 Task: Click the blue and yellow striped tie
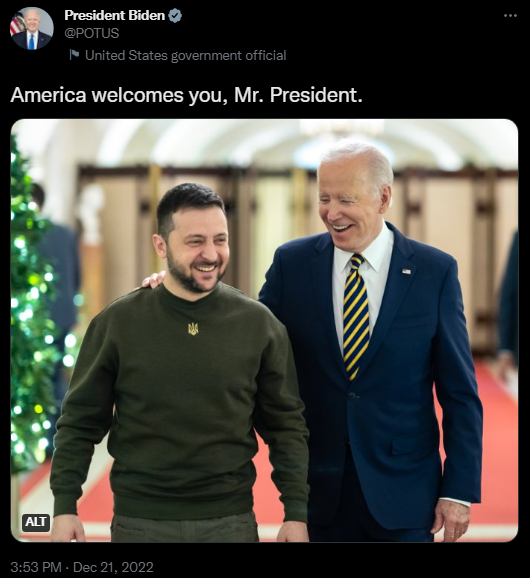356,316
